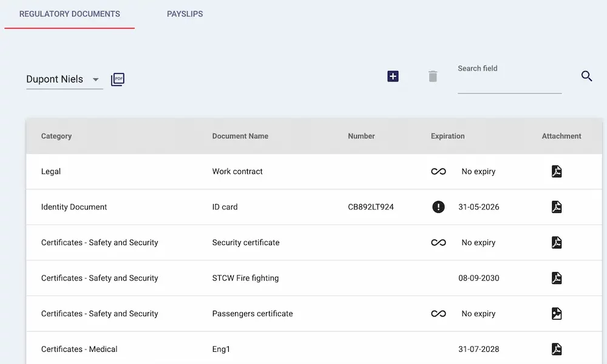Click the expiration date '31-05-2026'
This screenshot has width=607, height=364.
click(x=479, y=207)
